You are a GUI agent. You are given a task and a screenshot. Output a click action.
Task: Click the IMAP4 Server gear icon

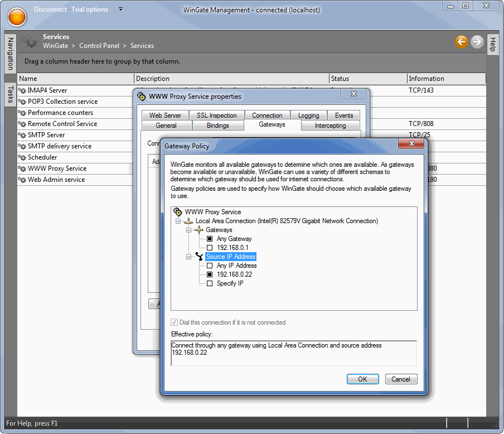(22, 90)
